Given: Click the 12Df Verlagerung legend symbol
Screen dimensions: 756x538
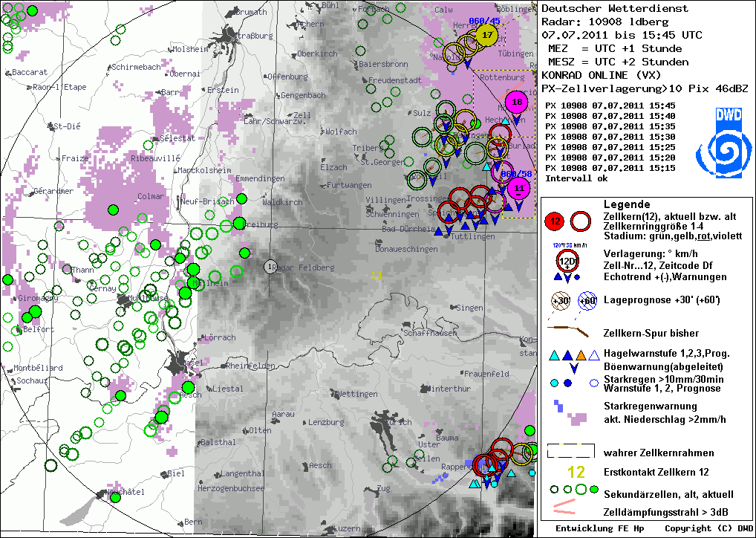Looking at the screenshot, I should click(x=567, y=262).
